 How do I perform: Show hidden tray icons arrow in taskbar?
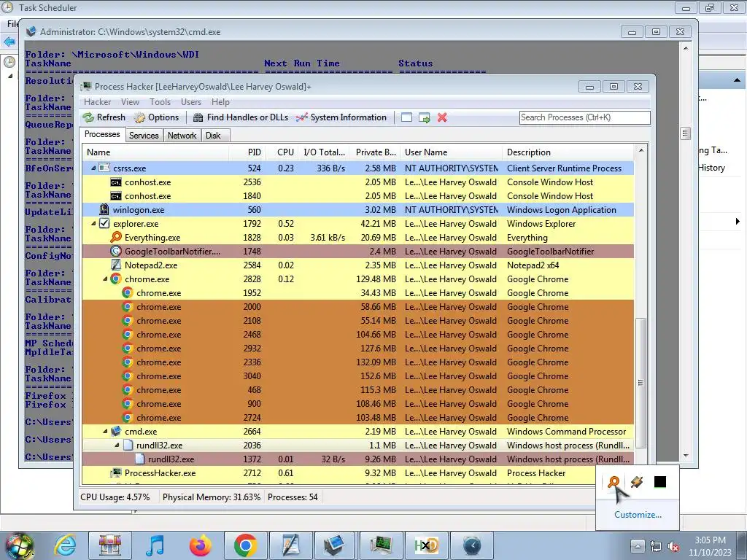click(x=638, y=546)
